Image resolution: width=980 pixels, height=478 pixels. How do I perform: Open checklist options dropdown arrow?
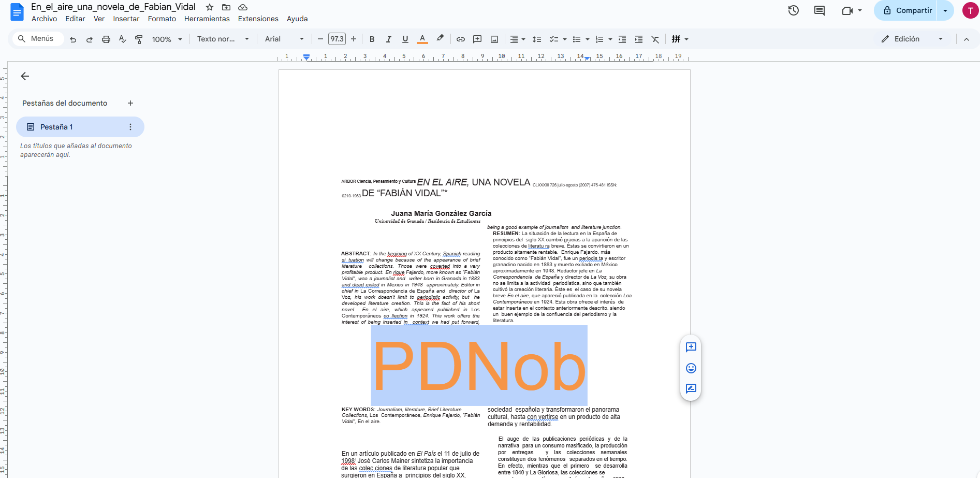[x=565, y=39]
